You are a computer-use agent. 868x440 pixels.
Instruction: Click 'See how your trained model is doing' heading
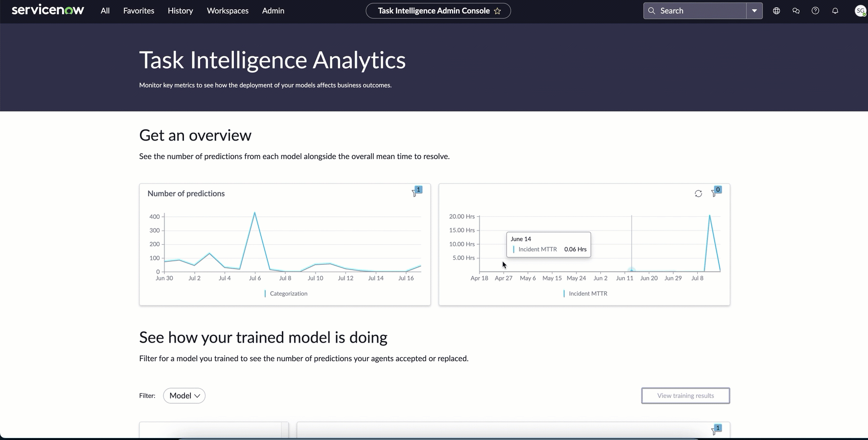click(x=263, y=337)
